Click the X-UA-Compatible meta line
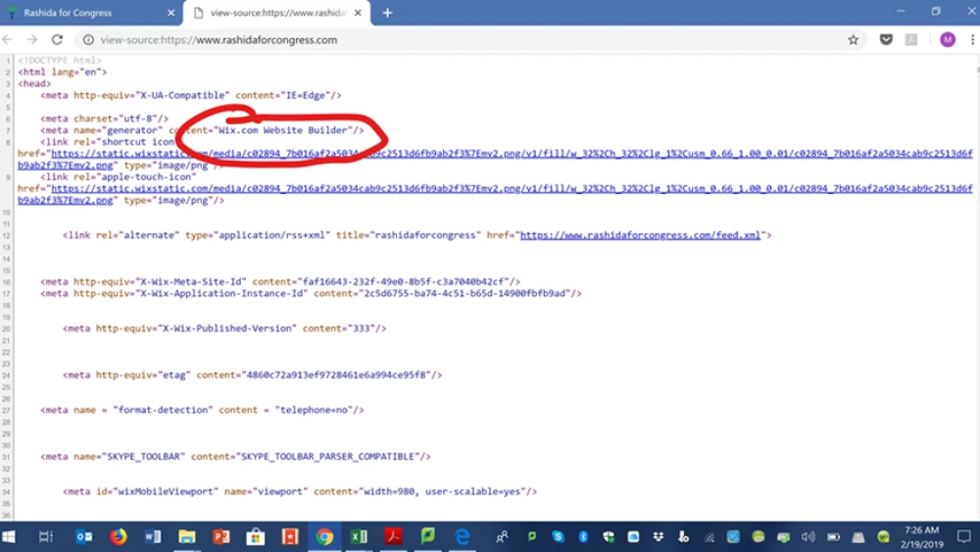 (191, 95)
